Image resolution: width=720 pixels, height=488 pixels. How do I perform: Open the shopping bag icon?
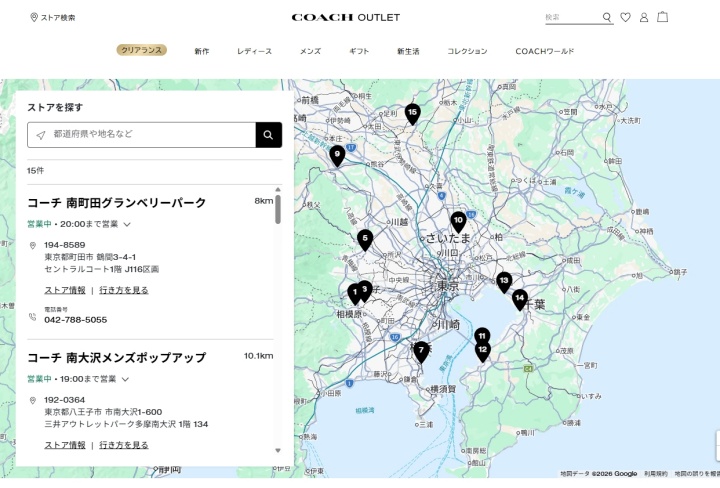click(x=662, y=17)
